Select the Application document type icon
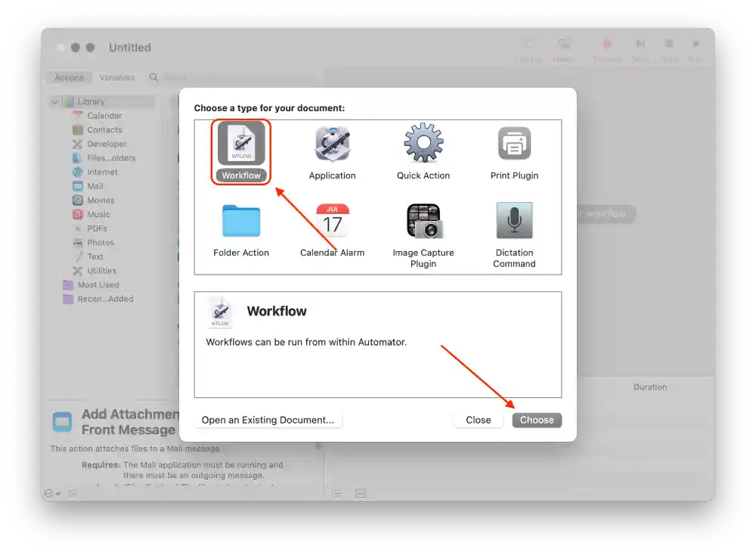This screenshot has height=556, width=756. 332,143
